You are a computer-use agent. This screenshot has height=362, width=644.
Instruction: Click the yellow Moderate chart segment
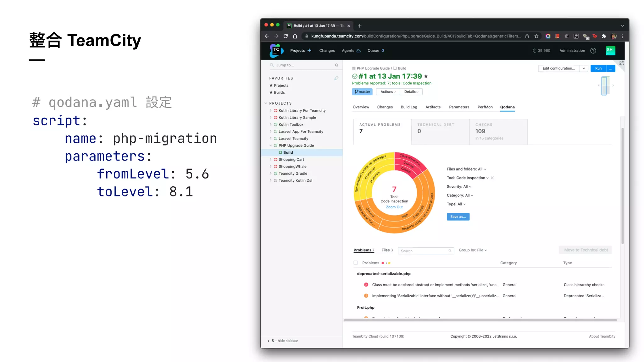[x=375, y=177]
